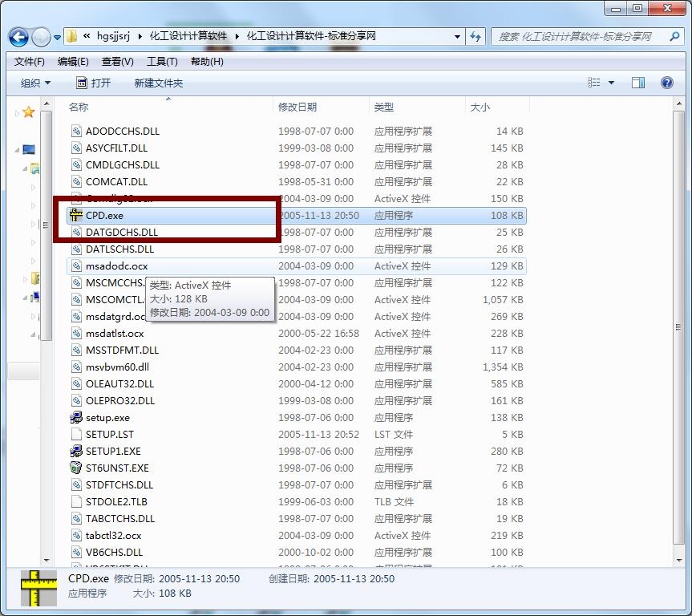
Task: Click the tabctl32.ocx file name
Action: [113, 535]
